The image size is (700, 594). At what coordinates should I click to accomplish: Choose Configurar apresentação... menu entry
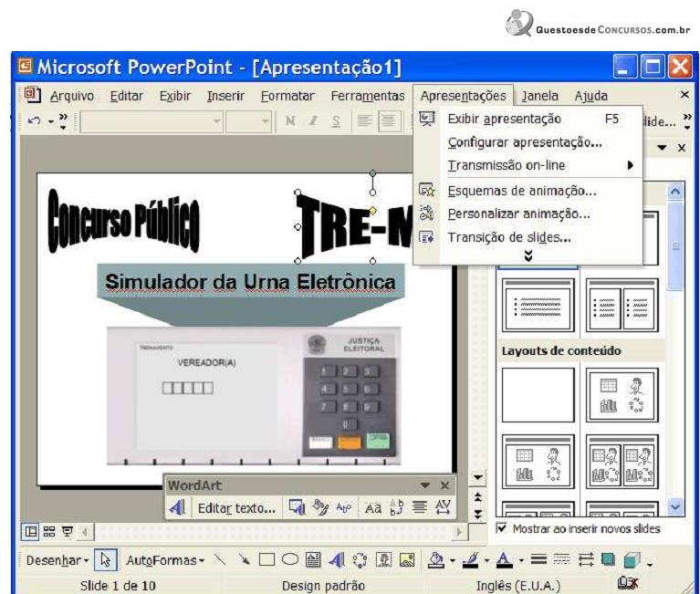tap(528, 142)
